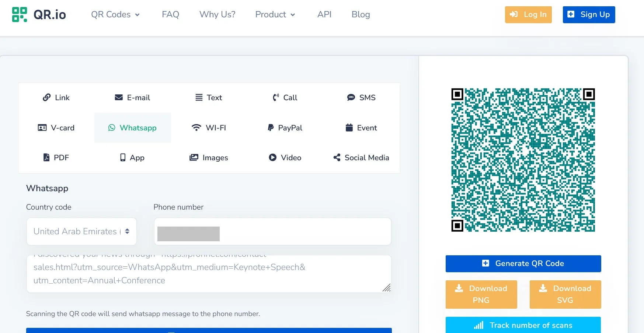
Task: Click inside the WhatsApp message textarea
Action: coord(209,274)
